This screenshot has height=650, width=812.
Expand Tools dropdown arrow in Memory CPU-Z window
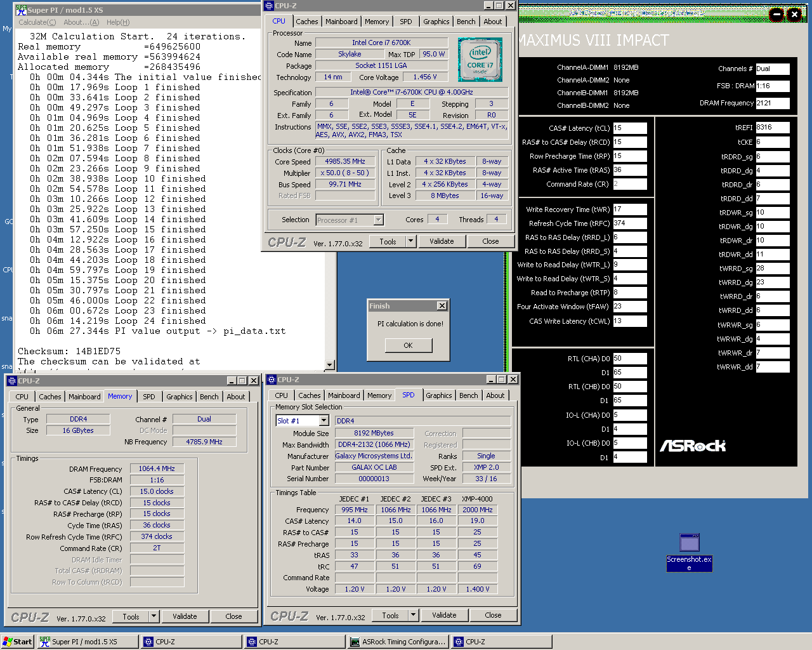[x=154, y=616]
